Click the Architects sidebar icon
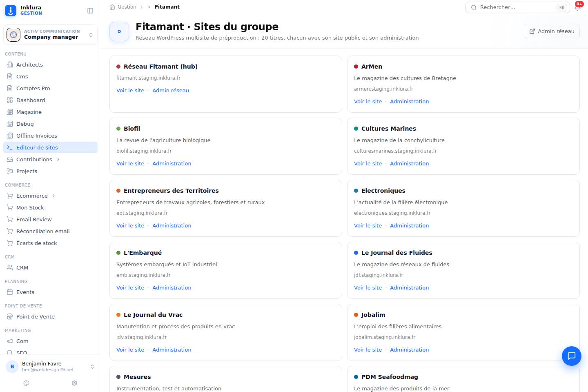The width and height of the screenshot is (588, 392). (10, 65)
